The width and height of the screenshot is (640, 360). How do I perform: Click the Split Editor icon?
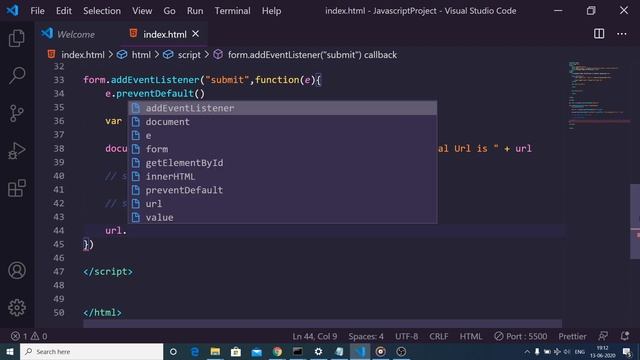pos(599,34)
